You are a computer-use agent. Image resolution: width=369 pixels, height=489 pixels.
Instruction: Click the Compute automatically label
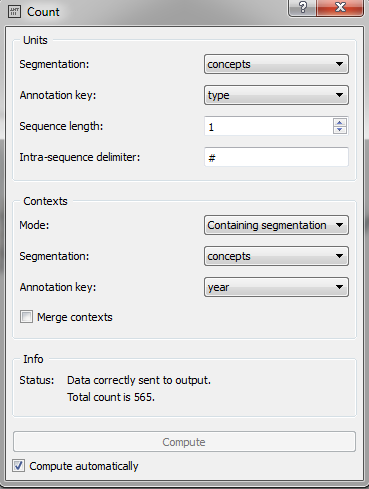tap(84, 466)
